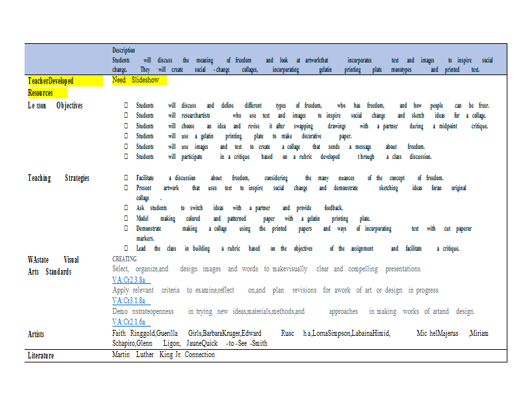Click the 'CREATING' standards subheading

124,259
